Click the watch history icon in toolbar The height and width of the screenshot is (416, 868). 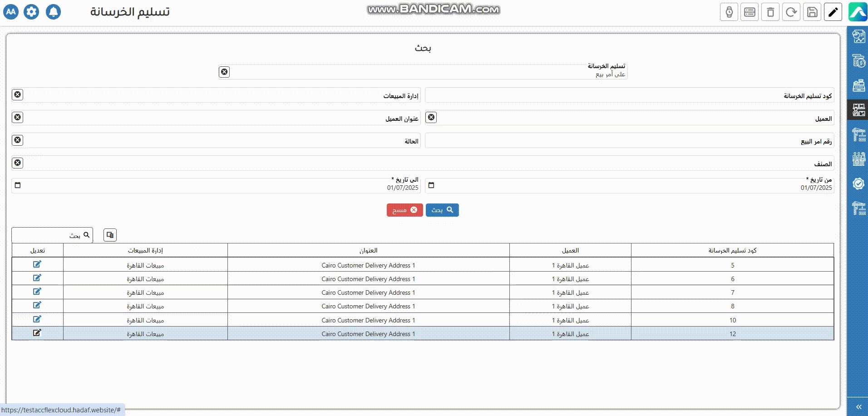point(729,12)
